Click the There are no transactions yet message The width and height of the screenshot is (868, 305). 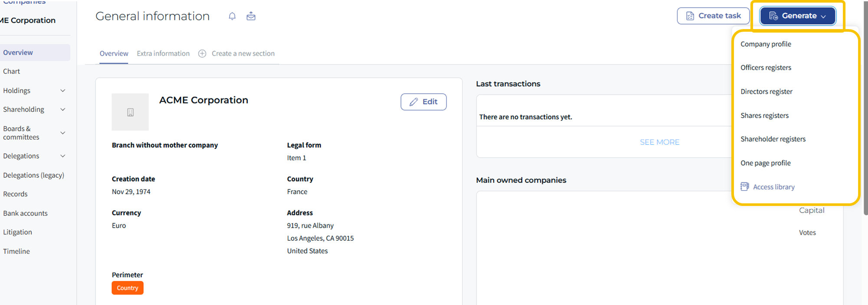(526, 117)
